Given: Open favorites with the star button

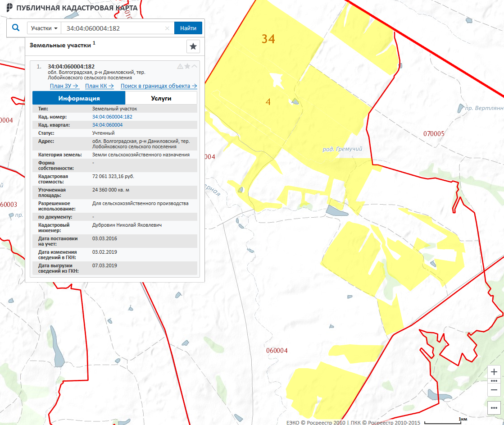Looking at the screenshot, I should (x=193, y=46).
